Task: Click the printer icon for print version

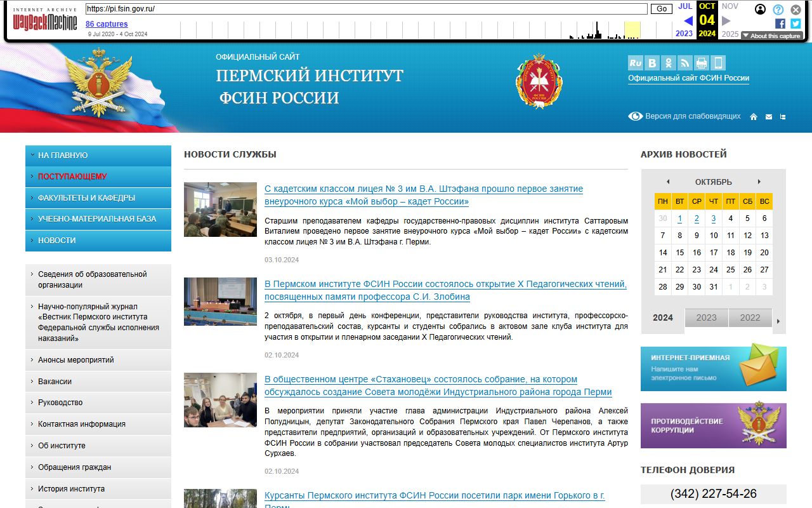Action: 702,63
